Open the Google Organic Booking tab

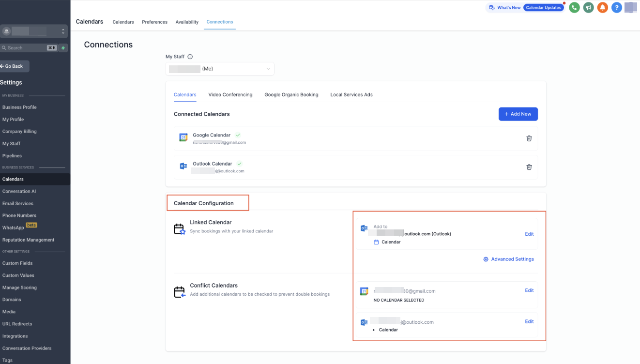(291, 95)
